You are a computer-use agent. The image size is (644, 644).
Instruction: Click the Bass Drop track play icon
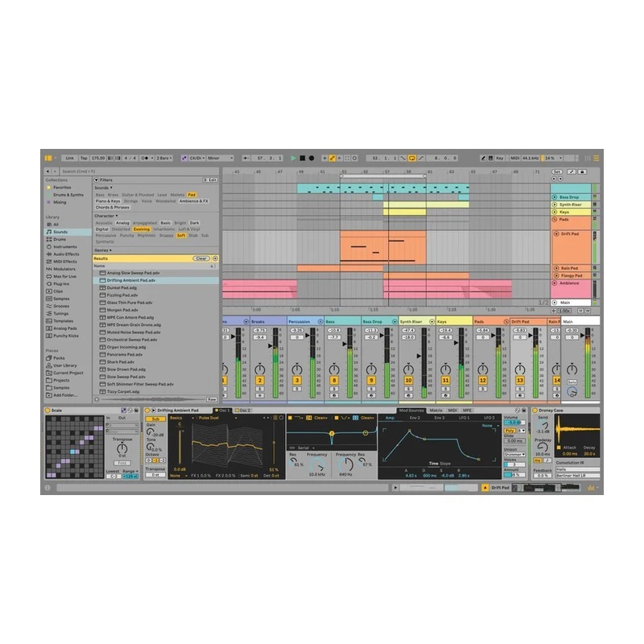(x=555, y=197)
